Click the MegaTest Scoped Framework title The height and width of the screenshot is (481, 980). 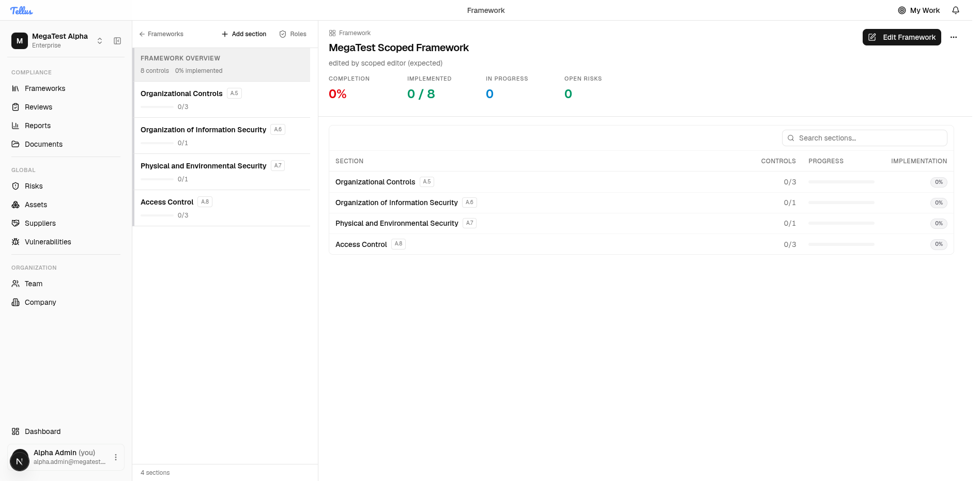point(399,48)
